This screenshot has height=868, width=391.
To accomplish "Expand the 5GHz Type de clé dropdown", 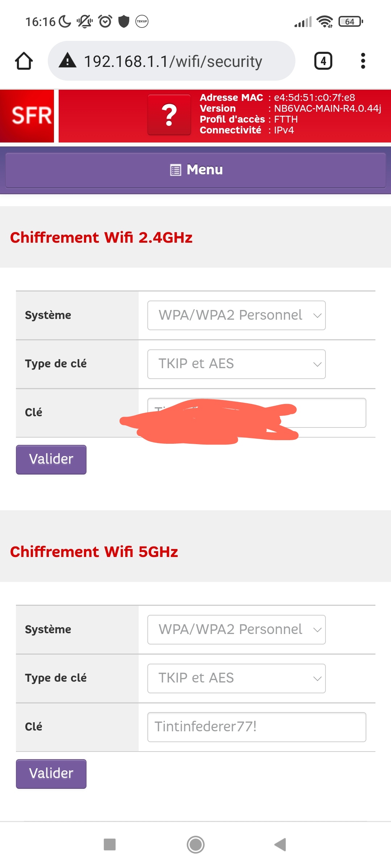I will click(x=236, y=678).
